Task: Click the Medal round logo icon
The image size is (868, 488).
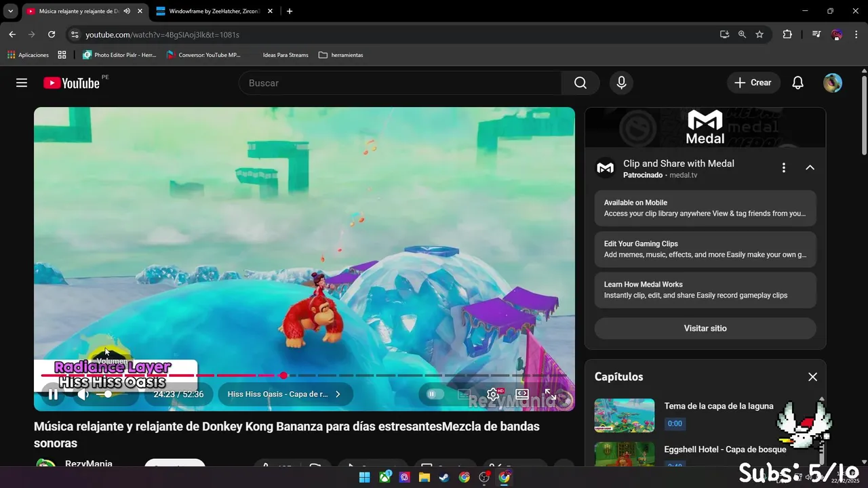Action: click(x=606, y=167)
